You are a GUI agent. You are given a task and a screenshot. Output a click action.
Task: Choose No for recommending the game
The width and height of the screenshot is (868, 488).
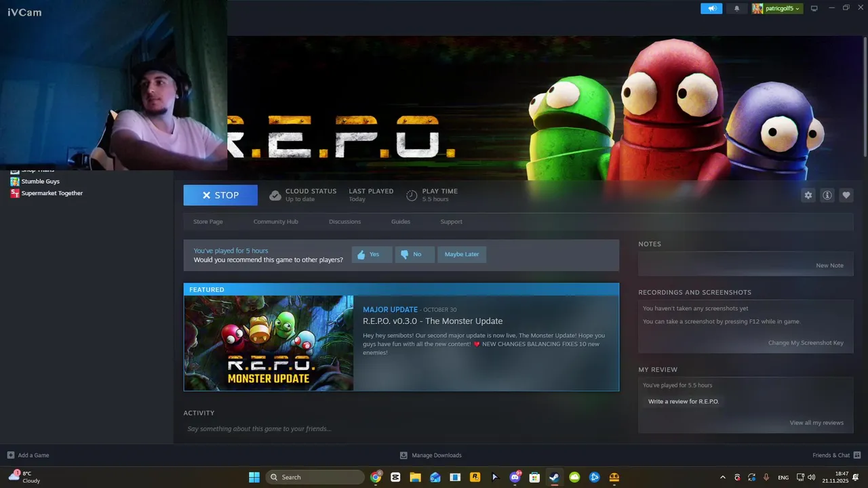[414, 254]
